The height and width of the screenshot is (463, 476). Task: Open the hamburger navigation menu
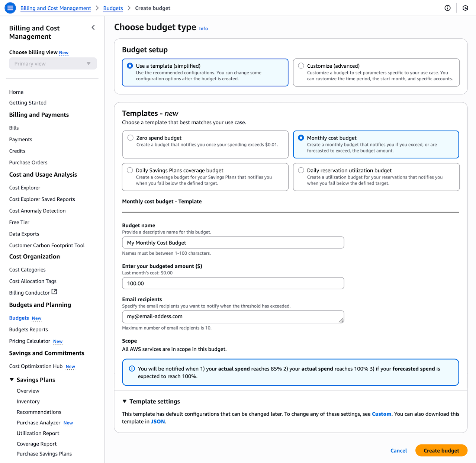pyautogui.click(x=10, y=8)
